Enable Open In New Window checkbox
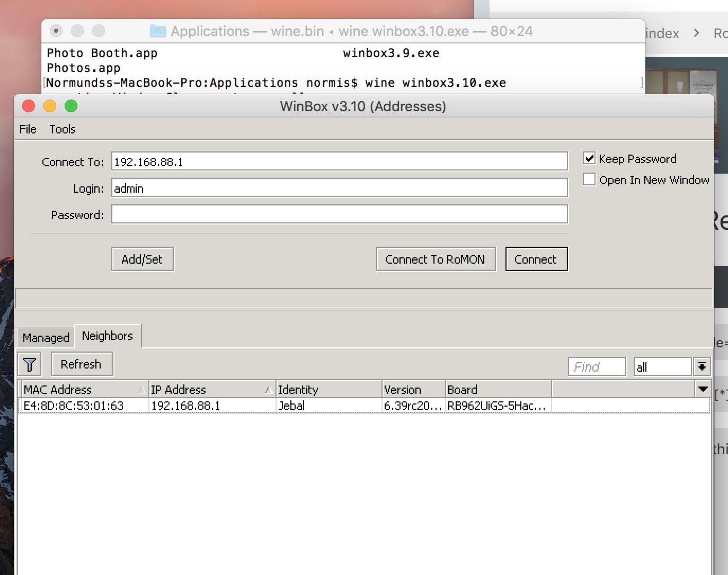The height and width of the screenshot is (575, 728). click(589, 179)
